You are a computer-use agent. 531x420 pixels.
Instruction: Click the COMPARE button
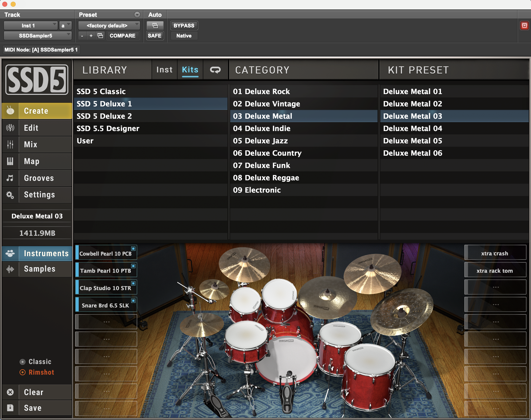coord(122,36)
